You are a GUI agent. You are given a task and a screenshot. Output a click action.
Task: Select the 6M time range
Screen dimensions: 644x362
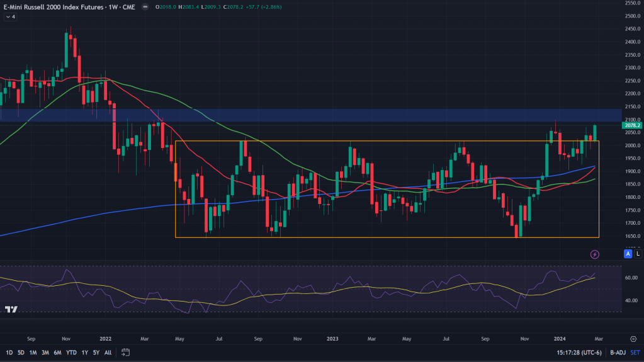tap(57, 353)
